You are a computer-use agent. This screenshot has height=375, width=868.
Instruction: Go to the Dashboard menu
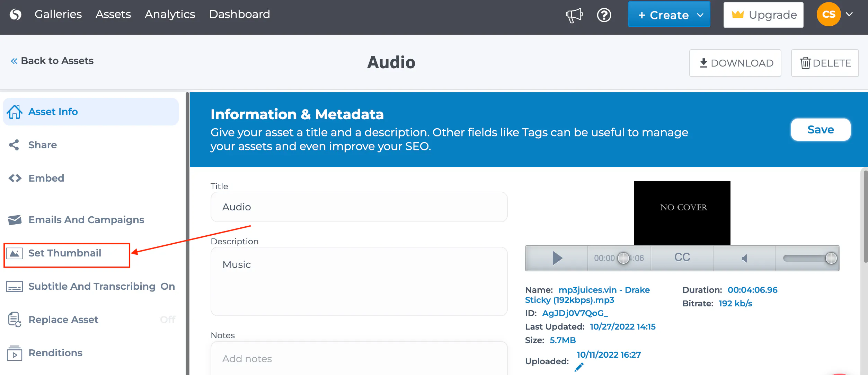[x=240, y=14]
